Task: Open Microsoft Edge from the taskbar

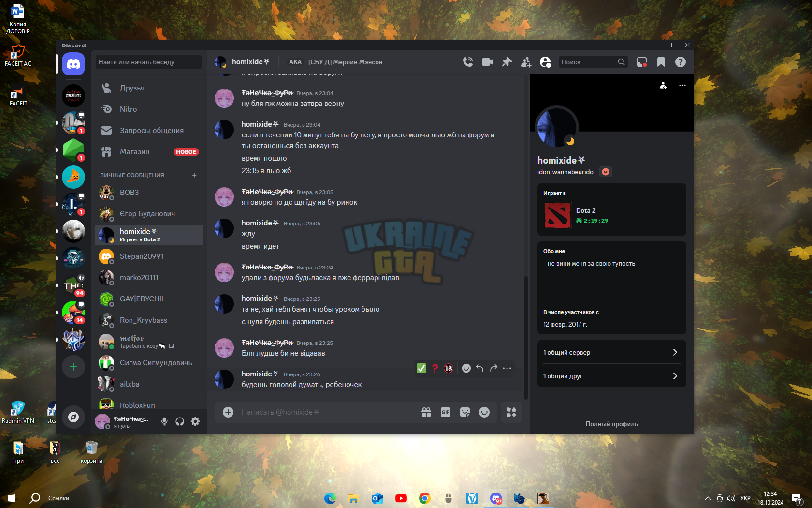Action: (330, 498)
